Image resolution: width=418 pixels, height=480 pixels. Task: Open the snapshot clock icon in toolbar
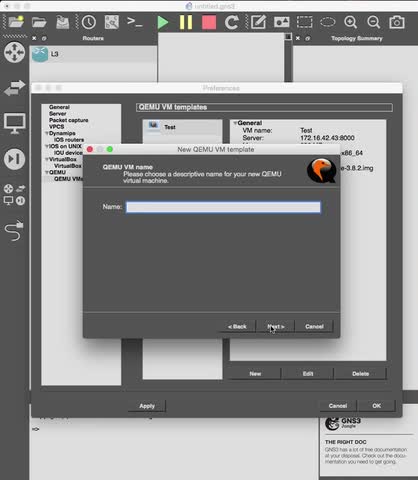point(89,22)
